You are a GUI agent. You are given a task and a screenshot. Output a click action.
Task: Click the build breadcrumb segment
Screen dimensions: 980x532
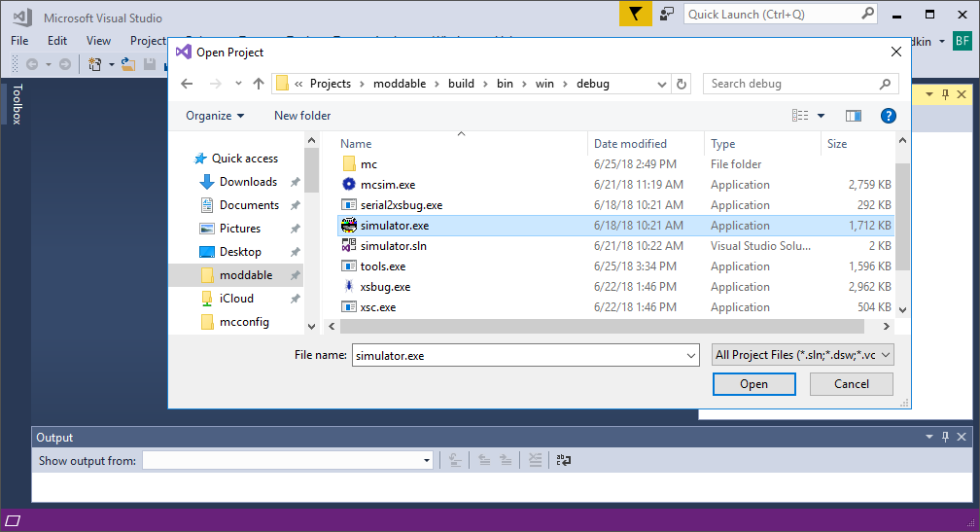coord(461,84)
